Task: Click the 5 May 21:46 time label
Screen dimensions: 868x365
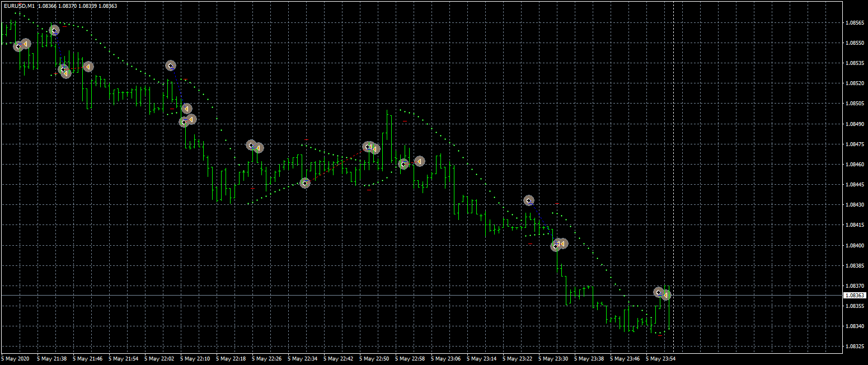Action: click(x=88, y=358)
